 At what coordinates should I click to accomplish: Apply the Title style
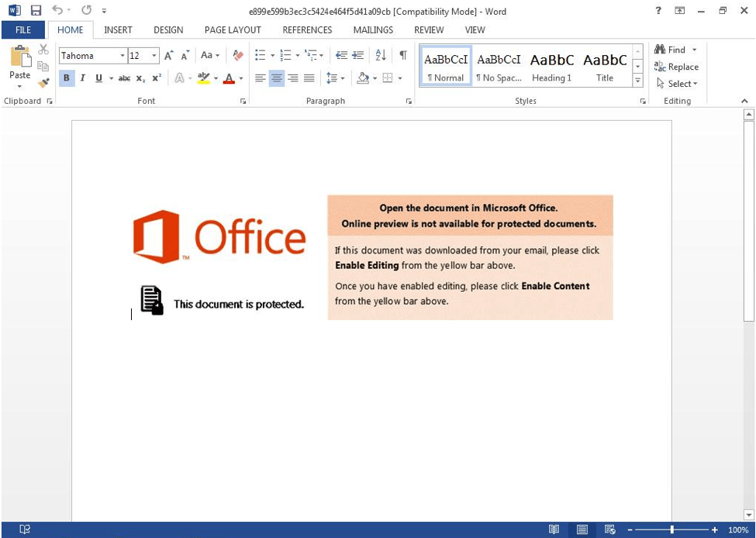pyautogui.click(x=605, y=67)
